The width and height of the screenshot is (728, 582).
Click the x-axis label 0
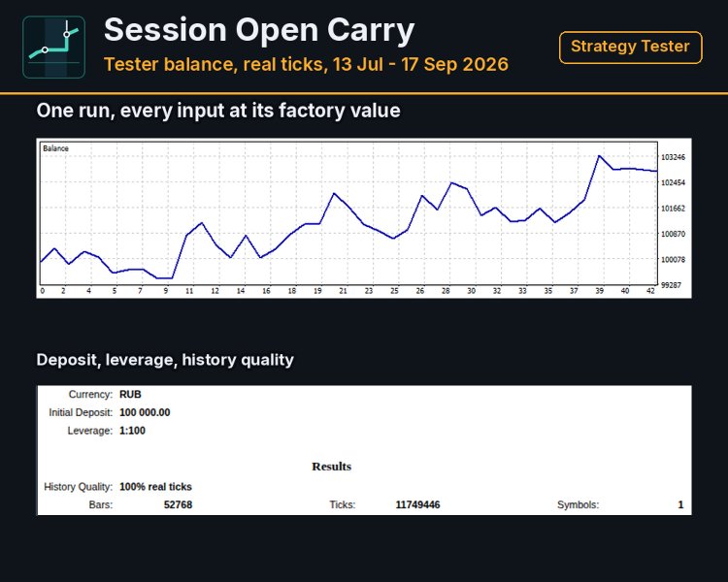pyautogui.click(x=43, y=291)
